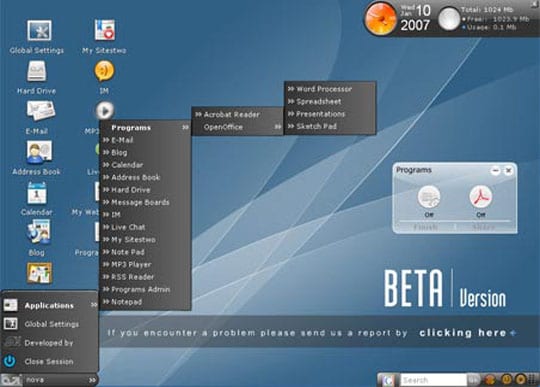Toggle the Acrobat icon in the Programs window
This screenshot has width=540, height=387.
[481, 197]
